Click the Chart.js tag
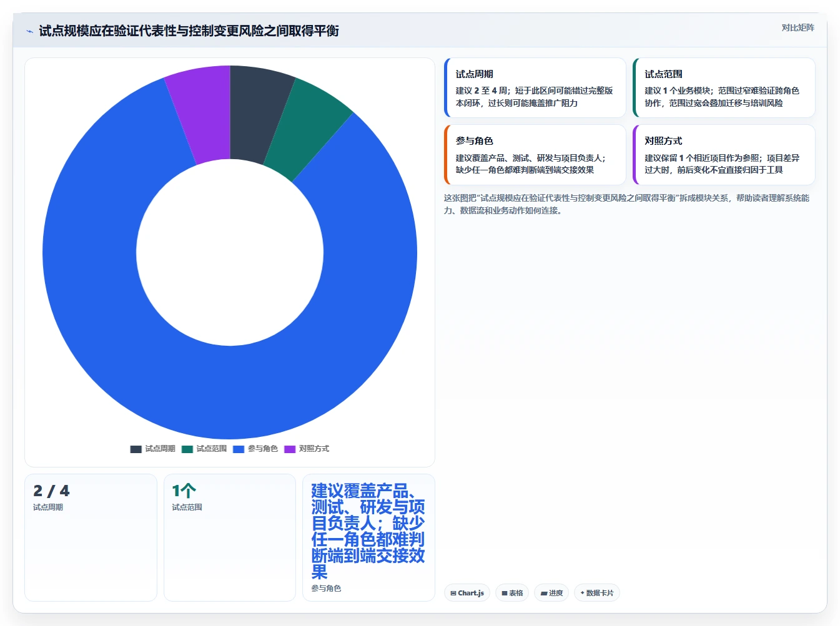The image size is (840, 626). tap(467, 593)
